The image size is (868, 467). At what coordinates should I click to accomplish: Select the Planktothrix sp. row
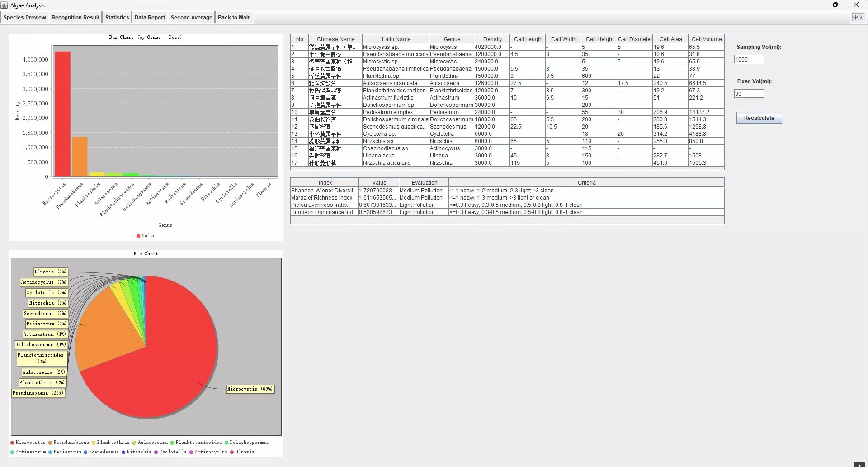click(507, 76)
